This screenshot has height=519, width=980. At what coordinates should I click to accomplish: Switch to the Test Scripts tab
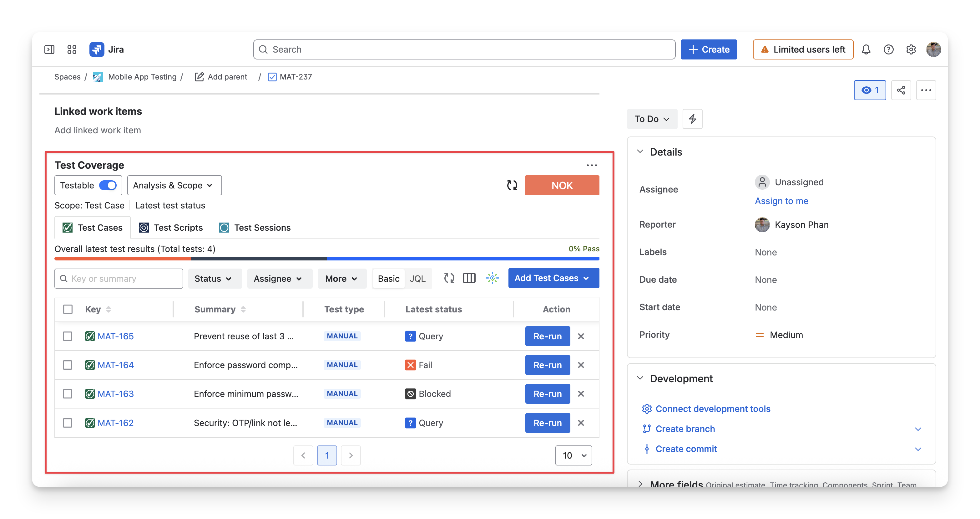pyautogui.click(x=171, y=228)
